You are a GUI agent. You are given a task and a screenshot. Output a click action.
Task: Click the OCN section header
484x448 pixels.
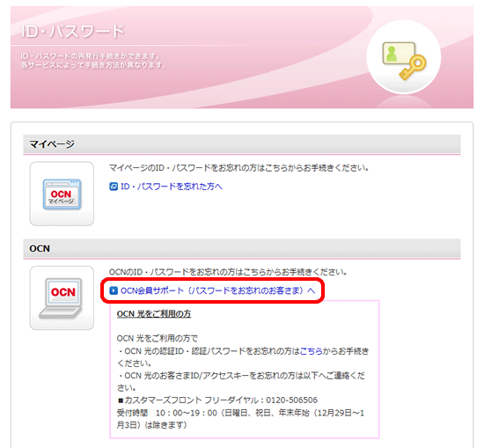[242, 248]
